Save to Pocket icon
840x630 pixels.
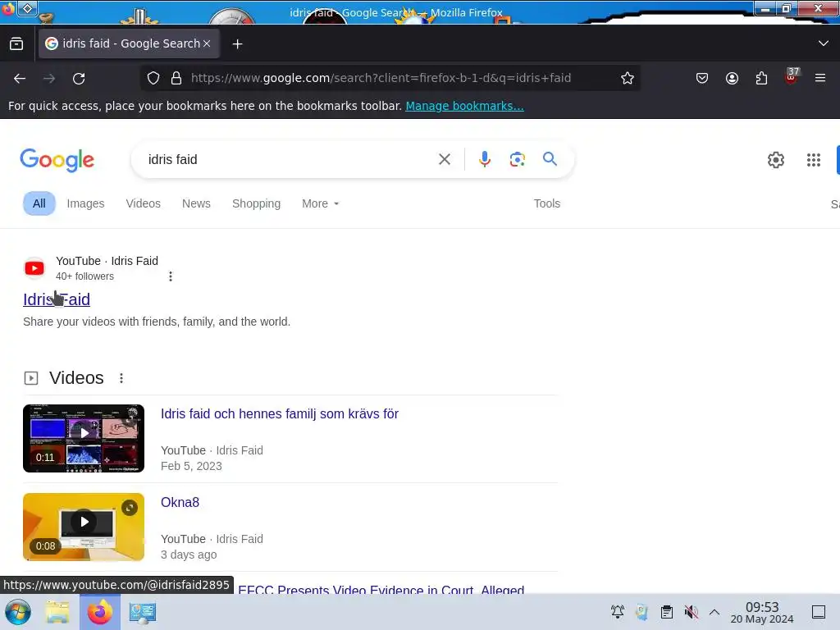(702, 78)
